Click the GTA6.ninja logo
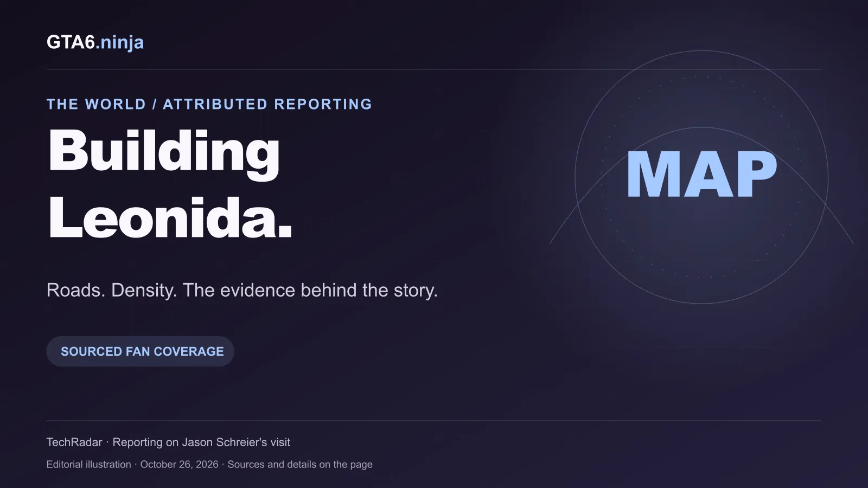868x488 pixels. pyautogui.click(x=95, y=42)
